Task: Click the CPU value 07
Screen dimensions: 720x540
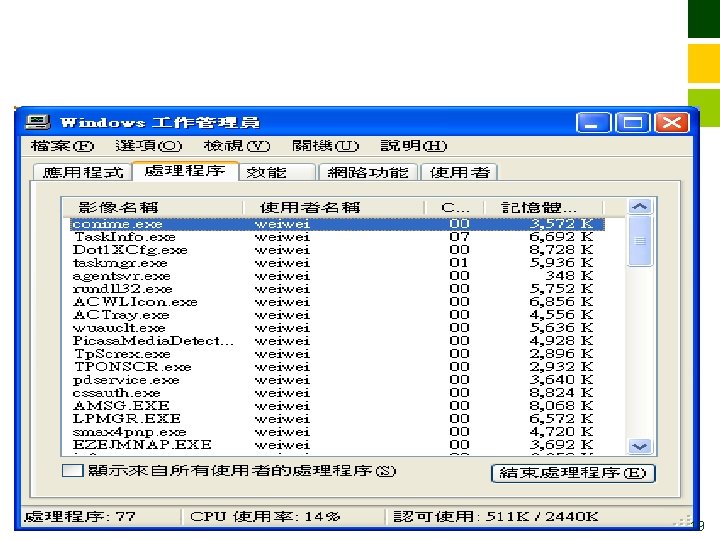Action: (459, 237)
